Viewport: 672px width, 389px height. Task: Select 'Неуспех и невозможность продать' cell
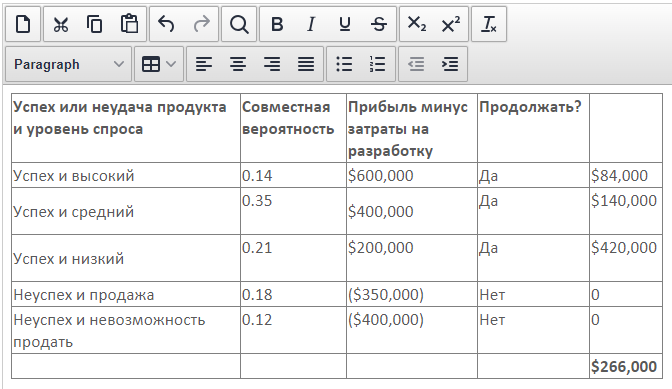click(126, 330)
